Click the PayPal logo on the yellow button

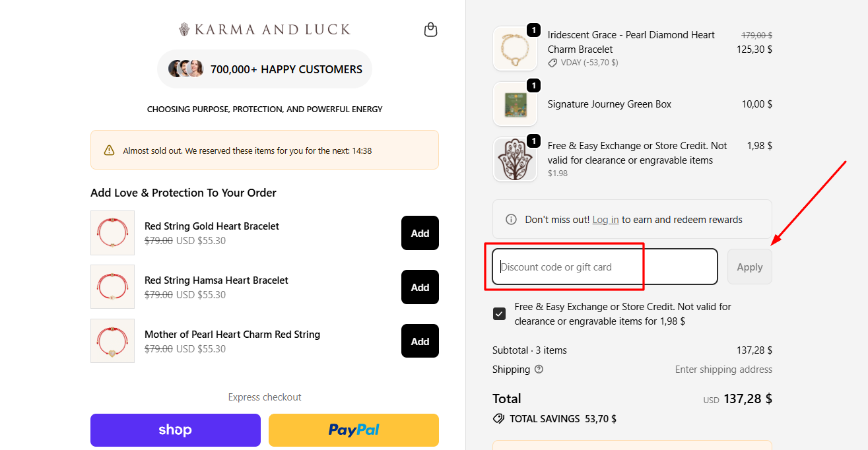(353, 430)
